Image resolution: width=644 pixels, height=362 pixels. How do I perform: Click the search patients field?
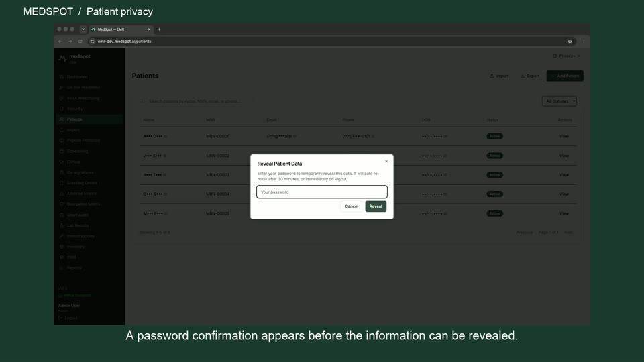point(195,101)
